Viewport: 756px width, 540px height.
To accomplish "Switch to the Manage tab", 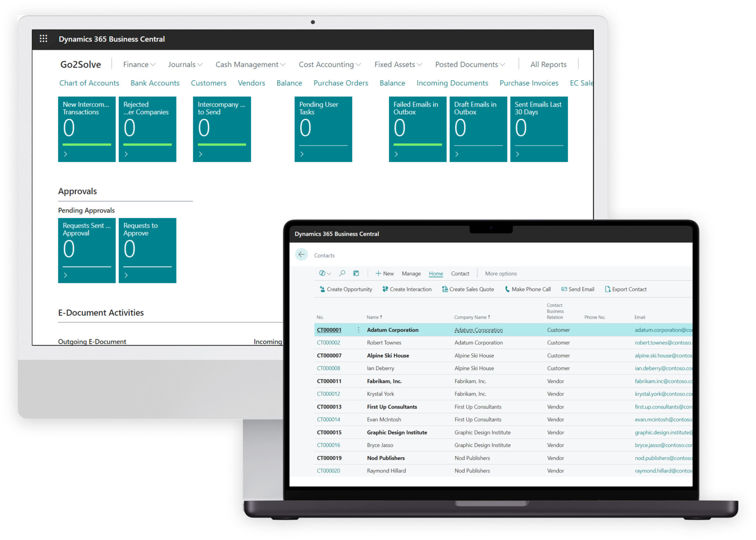I will click(411, 273).
